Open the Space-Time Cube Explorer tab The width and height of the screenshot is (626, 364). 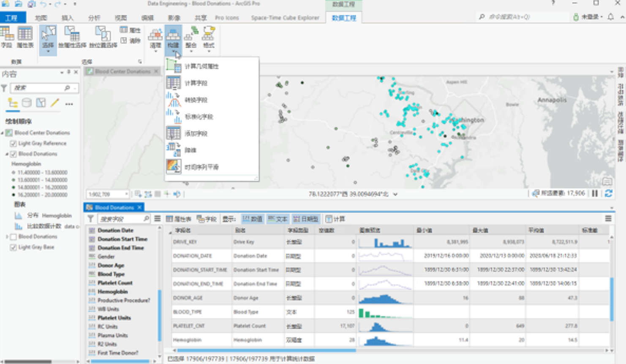[285, 18]
